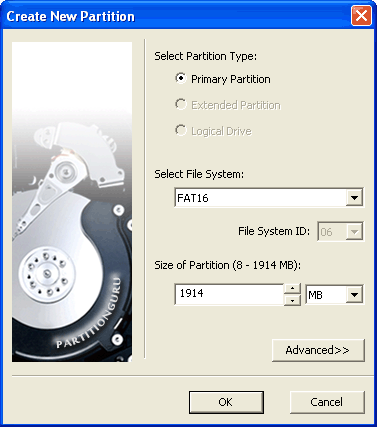Click the 'Select Partition Type:' label
Screen dimensions: 377x427
[x=206, y=56]
